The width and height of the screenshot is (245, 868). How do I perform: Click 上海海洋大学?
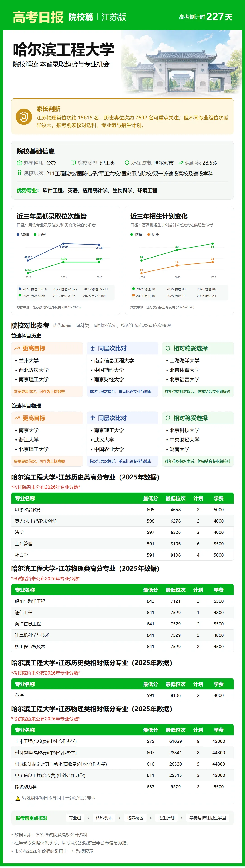click(184, 361)
